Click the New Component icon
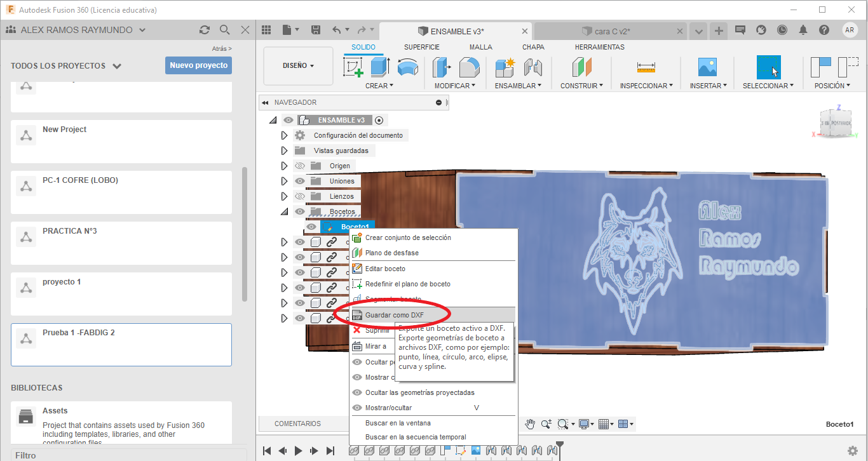868x461 pixels. [505, 67]
